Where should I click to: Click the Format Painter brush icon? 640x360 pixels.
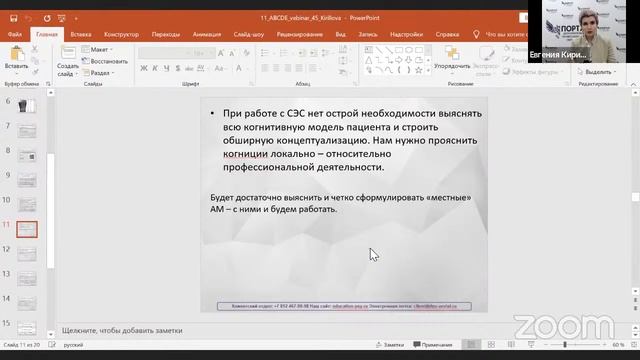36,72
